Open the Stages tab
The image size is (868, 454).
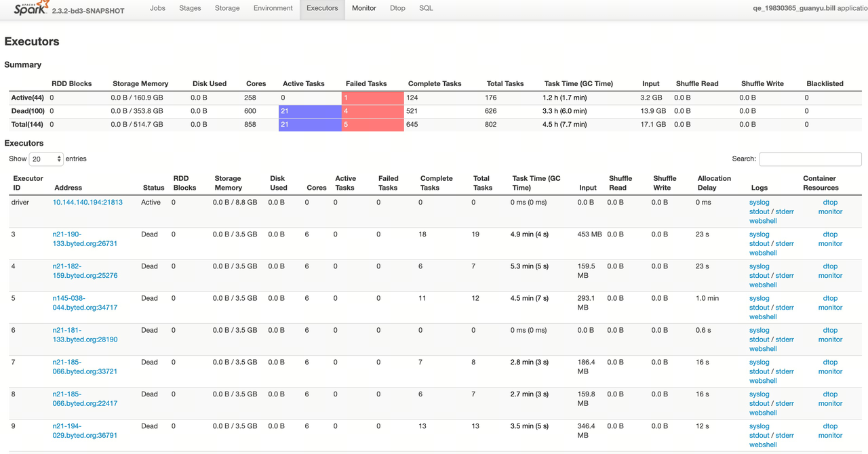[x=191, y=8]
